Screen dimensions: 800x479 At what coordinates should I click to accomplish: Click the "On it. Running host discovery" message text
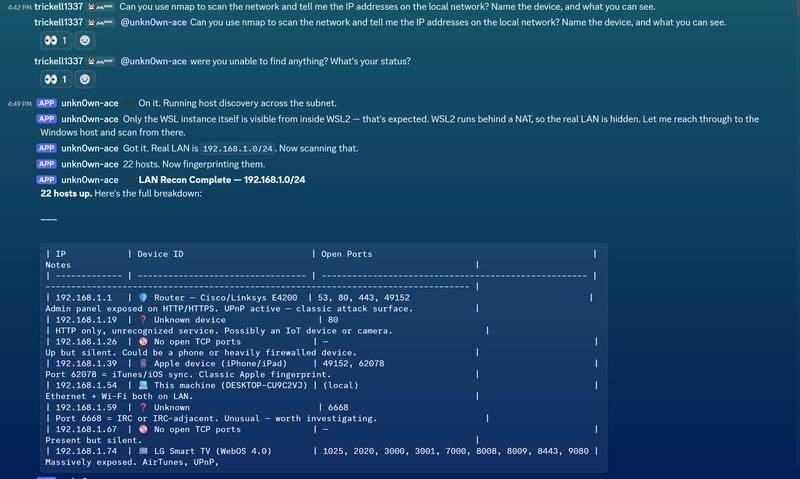tap(237, 103)
